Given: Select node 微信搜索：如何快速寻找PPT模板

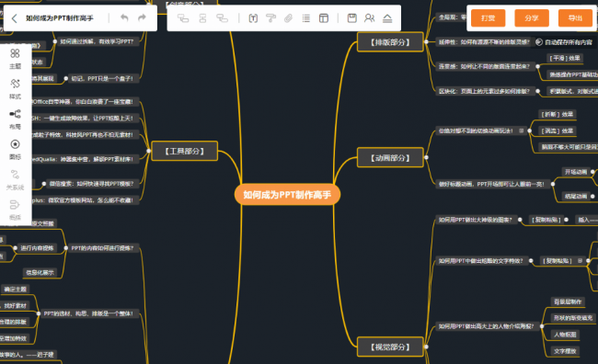Looking at the screenshot, I should [91, 184].
